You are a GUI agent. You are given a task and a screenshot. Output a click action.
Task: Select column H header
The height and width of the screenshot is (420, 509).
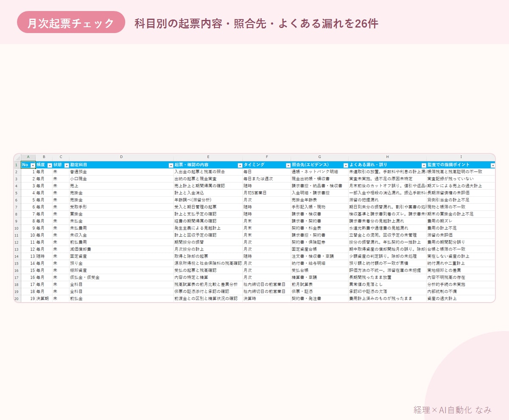click(387, 157)
